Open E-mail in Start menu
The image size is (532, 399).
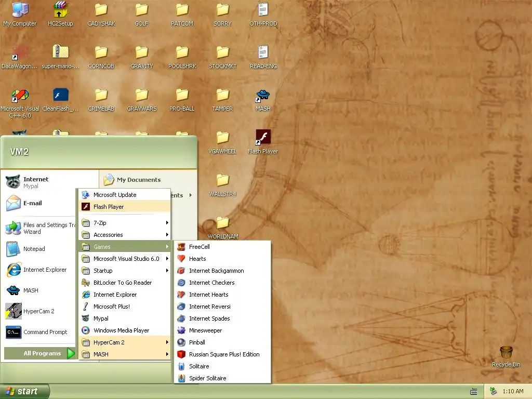point(39,203)
